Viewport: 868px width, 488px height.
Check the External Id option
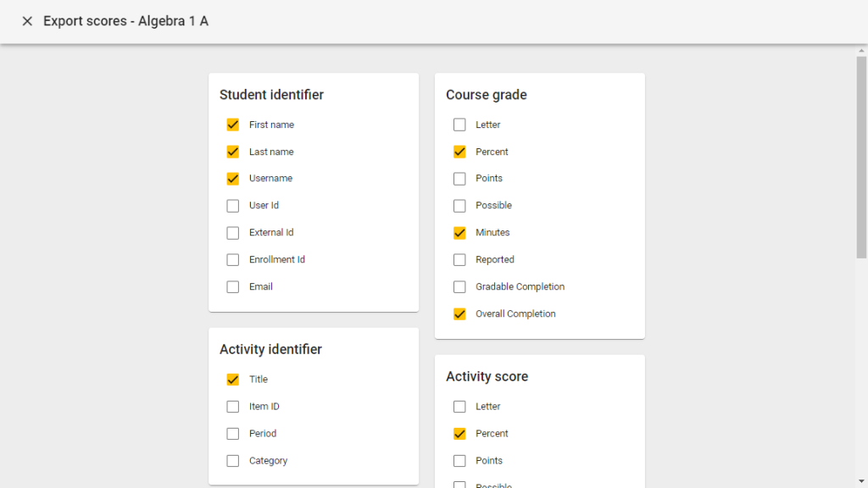[232, 232]
